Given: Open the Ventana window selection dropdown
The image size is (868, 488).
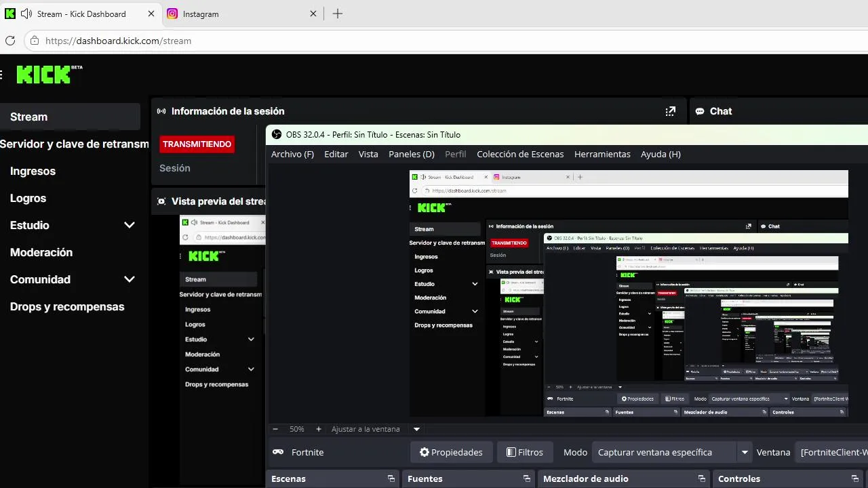Looking at the screenshot, I should point(833,452).
